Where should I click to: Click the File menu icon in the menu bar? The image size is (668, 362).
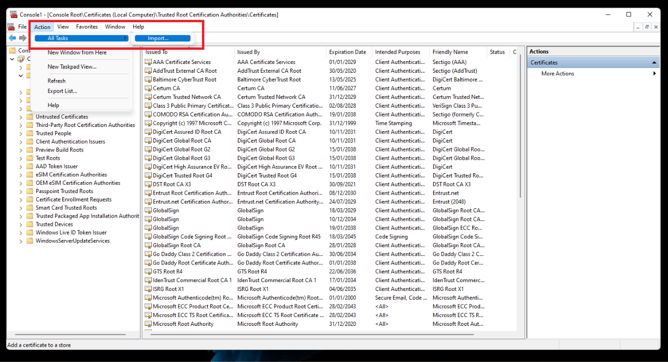tap(12, 27)
